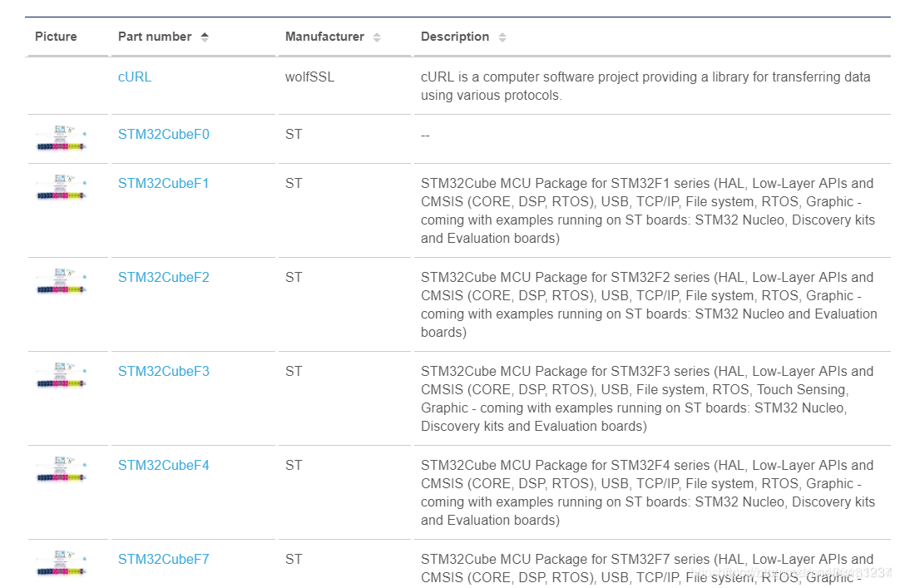Open the STM32CubeF7 part link
Image resolution: width=900 pixels, height=588 pixels.
click(164, 560)
